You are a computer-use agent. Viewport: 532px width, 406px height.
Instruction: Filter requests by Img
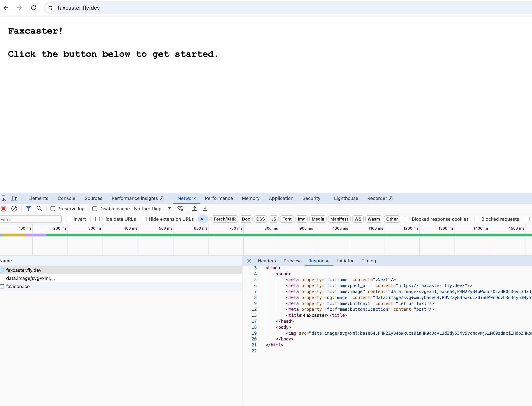(301, 219)
